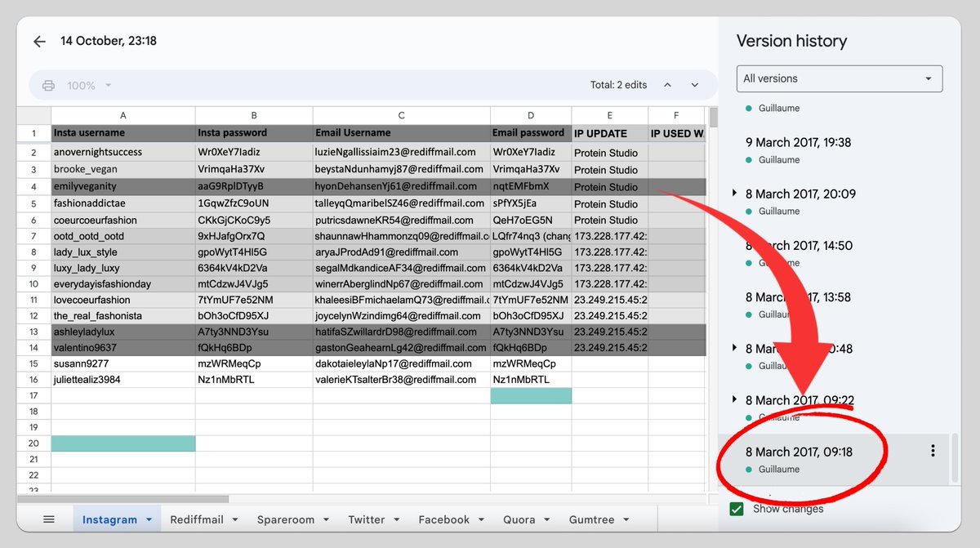The image size is (980, 548).
Task: Click the print icon in toolbar
Action: pos(49,86)
